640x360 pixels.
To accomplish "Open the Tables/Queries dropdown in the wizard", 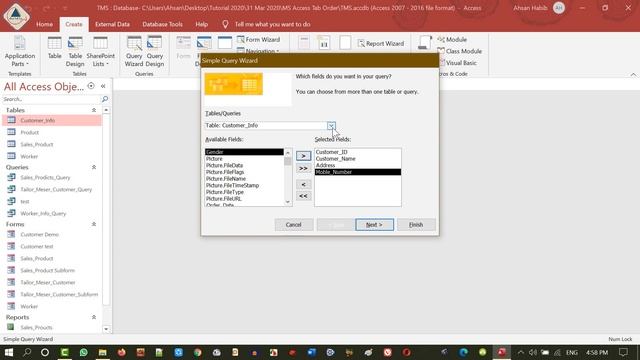I will [331, 125].
